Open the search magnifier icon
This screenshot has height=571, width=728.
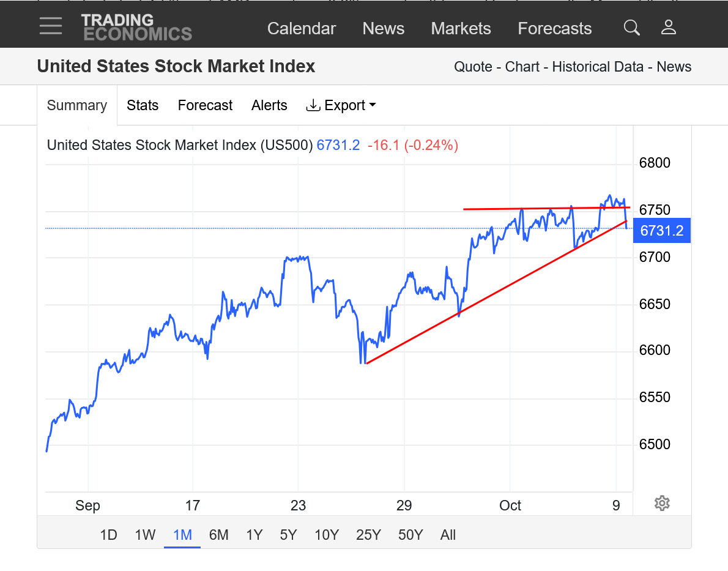631,28
